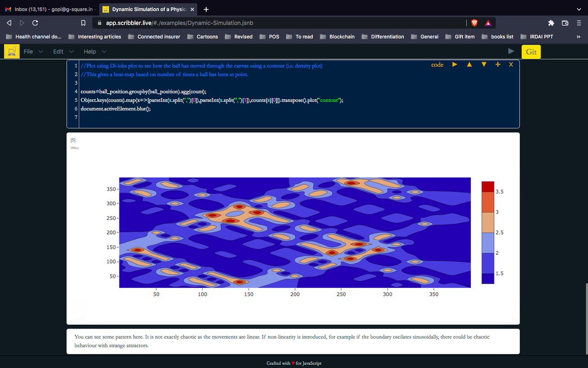The height and width of the screenshot is (368, 588).
Task: Click the yellow Git button
Action: [x=531, y=52]
